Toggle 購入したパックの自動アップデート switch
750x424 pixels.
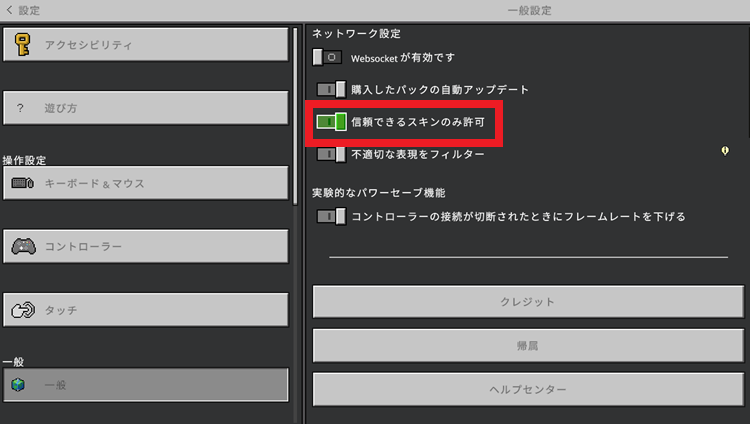[331, 89]
